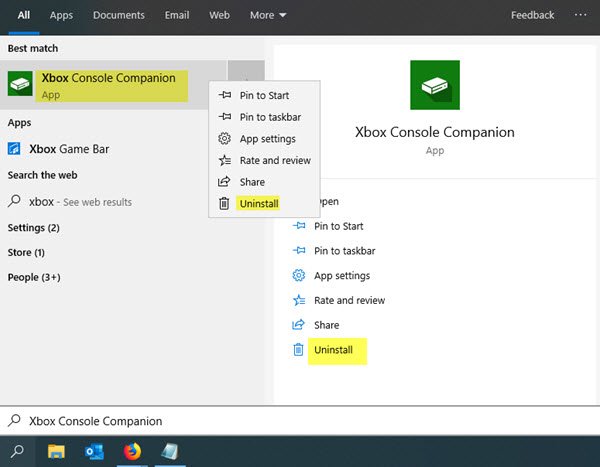Viewport: 600px width, 467px height.
Task: Click the large Xbox Console Companion tile
Action: [435, 85]
